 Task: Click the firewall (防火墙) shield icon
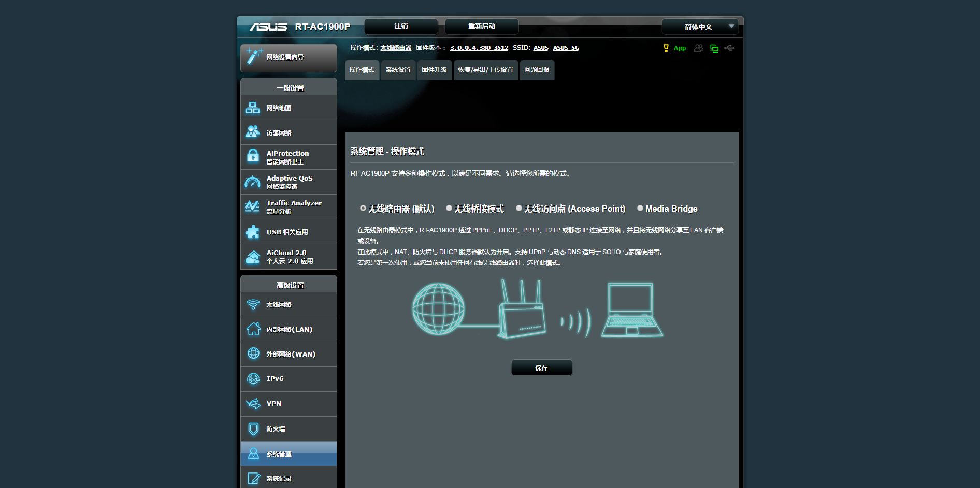tap(253, 428)
